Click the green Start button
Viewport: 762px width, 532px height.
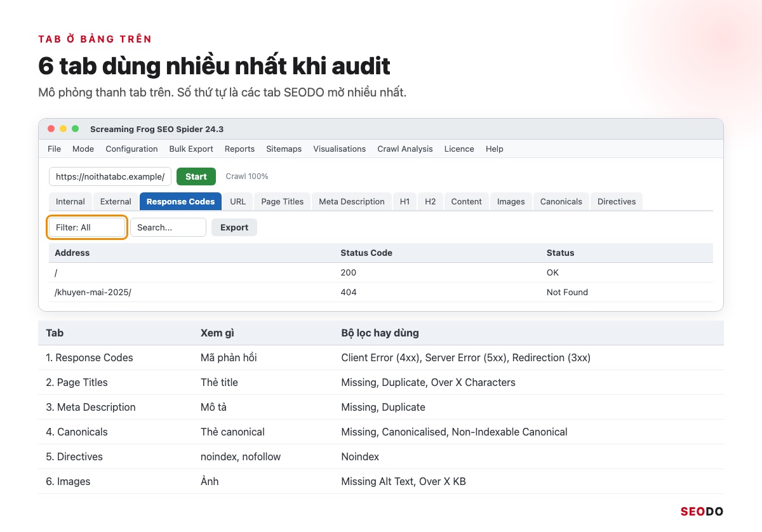tap(196, 176)
